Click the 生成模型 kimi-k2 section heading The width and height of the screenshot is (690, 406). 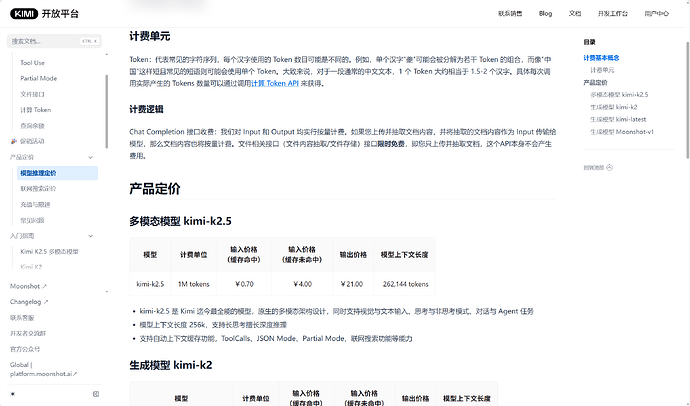(x=171, y=365)
